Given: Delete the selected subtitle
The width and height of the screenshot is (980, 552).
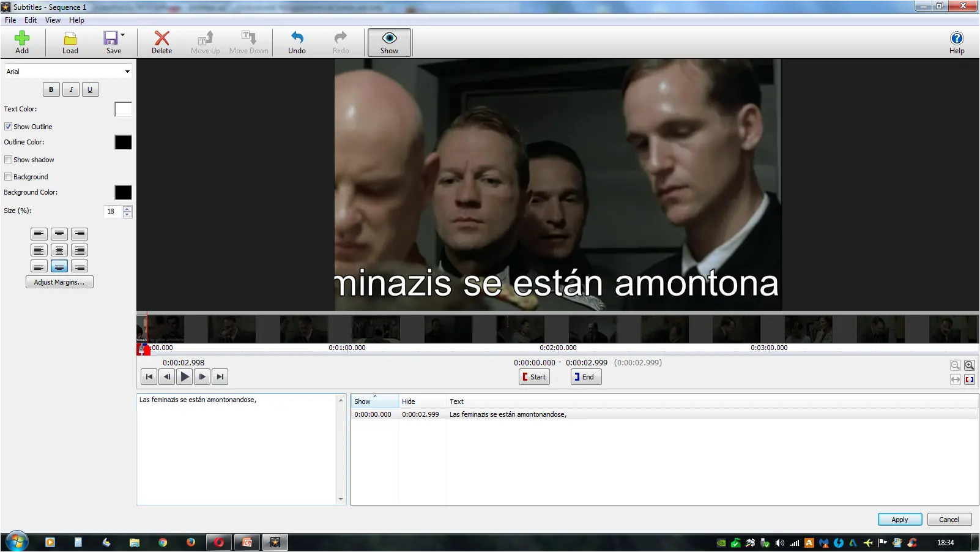Looking at the screenshot, I should (x=161, y=42).
